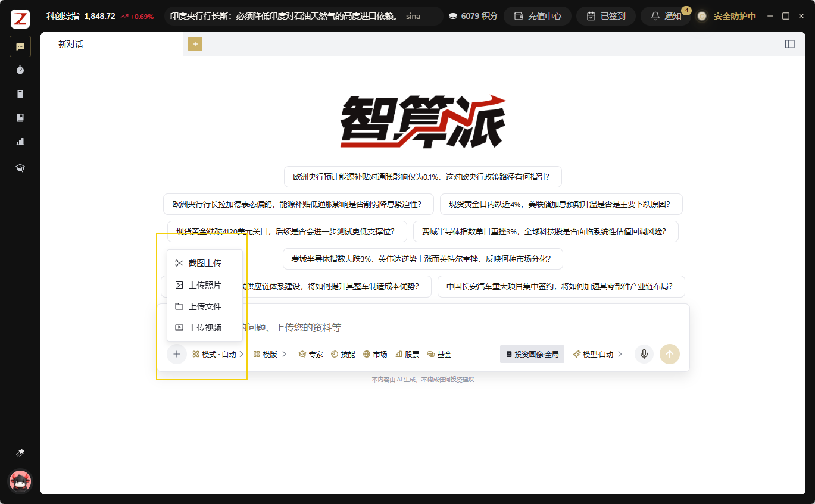The height and width of the screenshot is (504, 815).
Task: Click the send arrow button
Action: click(x=669, y=354)
